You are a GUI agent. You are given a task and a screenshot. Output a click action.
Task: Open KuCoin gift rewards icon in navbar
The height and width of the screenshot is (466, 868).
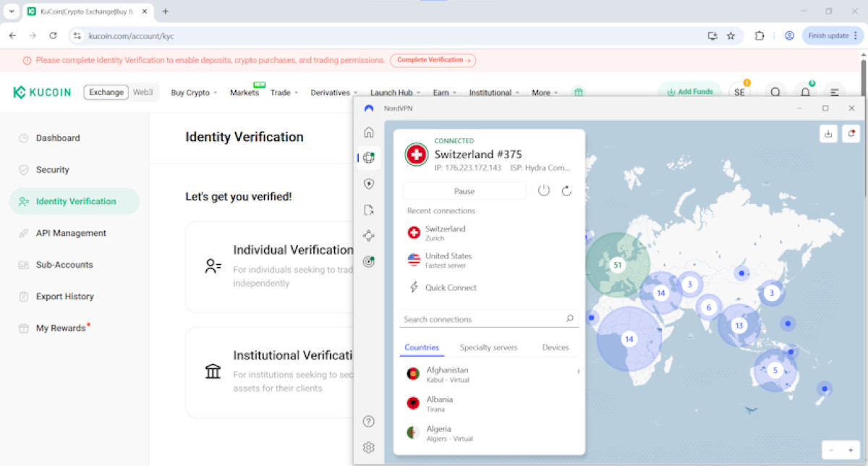point(577,93)
